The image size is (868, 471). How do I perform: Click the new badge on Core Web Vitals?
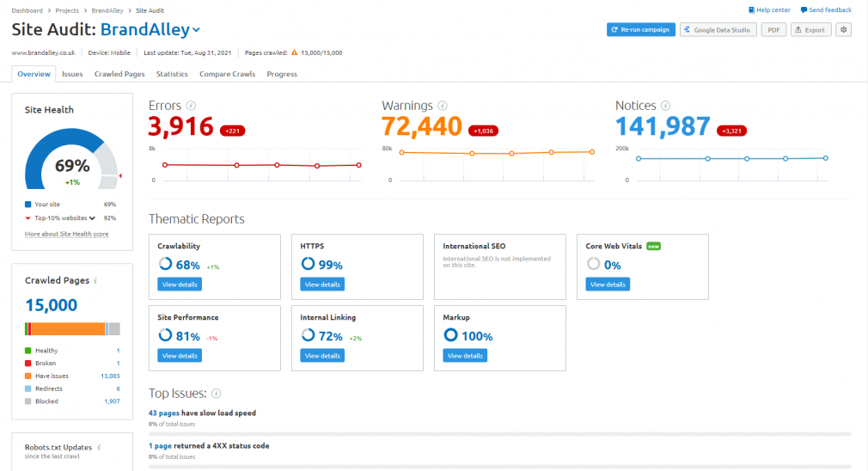pyautogui.click(x=654, y=247)
